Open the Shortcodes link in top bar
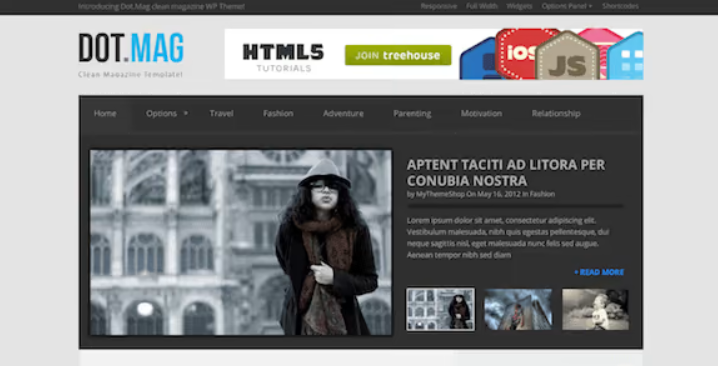718x366 pixels. tap(620, 6)
